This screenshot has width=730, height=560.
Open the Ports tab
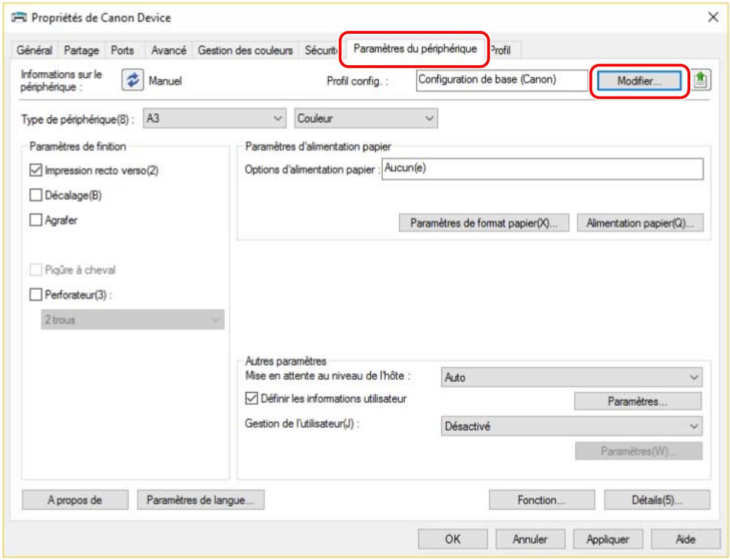[x=123, y=51]
